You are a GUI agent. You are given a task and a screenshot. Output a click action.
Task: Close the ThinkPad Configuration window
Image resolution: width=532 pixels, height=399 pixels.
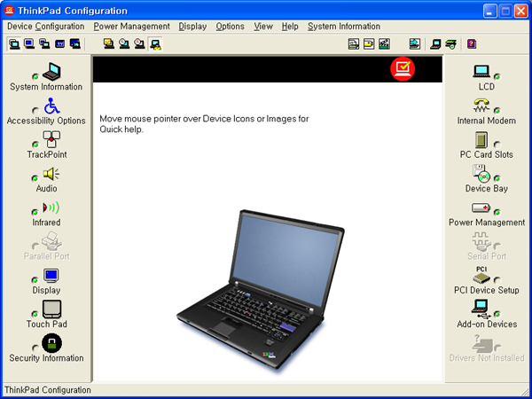tap(520, 12)
